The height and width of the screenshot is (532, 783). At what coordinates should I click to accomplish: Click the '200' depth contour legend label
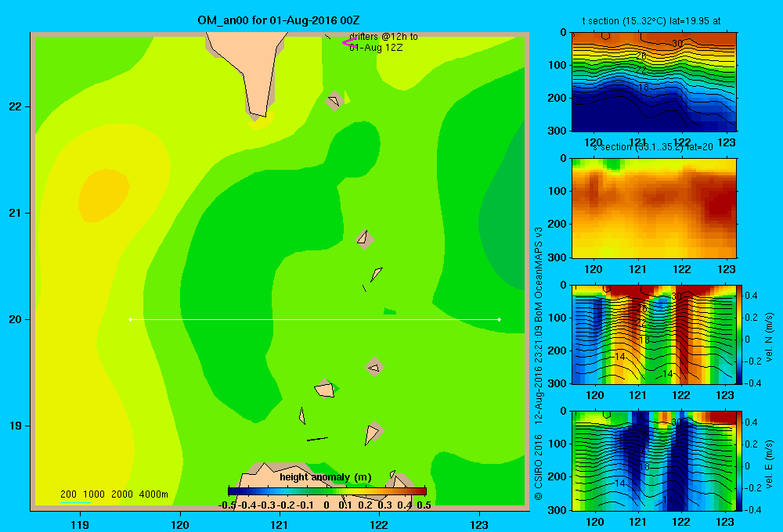68,494
